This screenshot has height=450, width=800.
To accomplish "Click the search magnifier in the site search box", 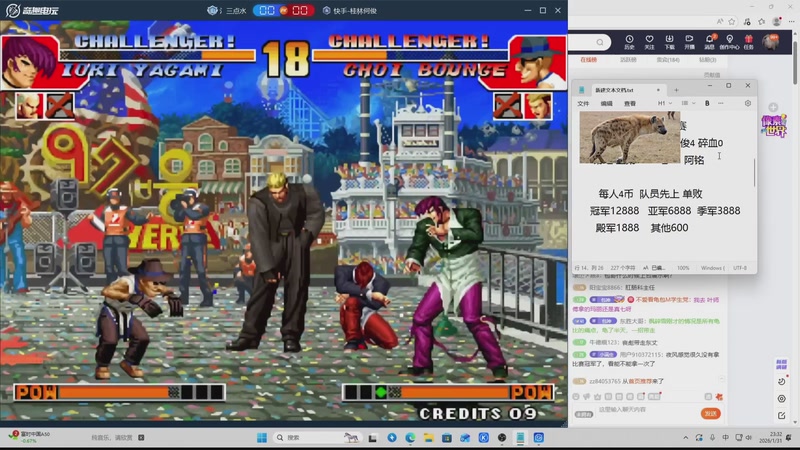I will click(600, 42).
